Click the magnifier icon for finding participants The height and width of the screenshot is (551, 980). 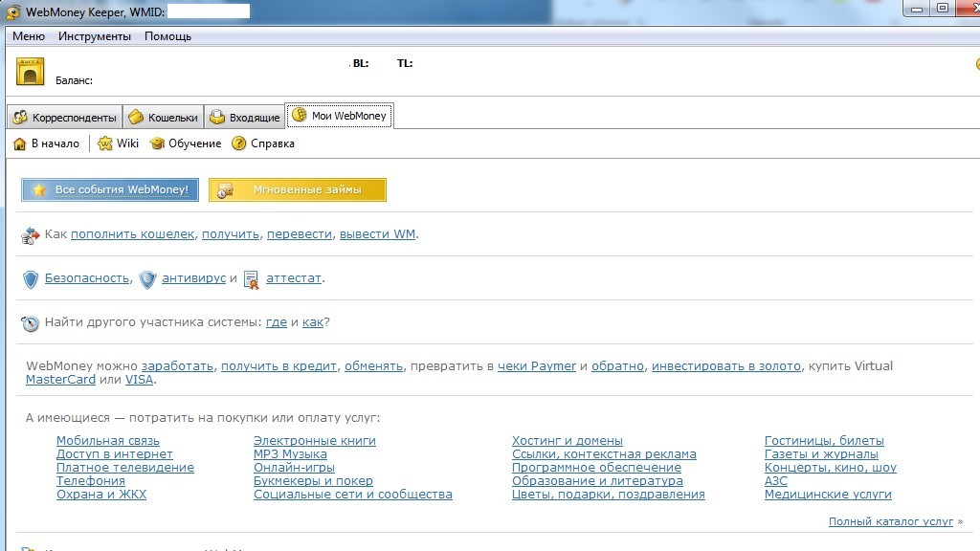tap(31, 323)
